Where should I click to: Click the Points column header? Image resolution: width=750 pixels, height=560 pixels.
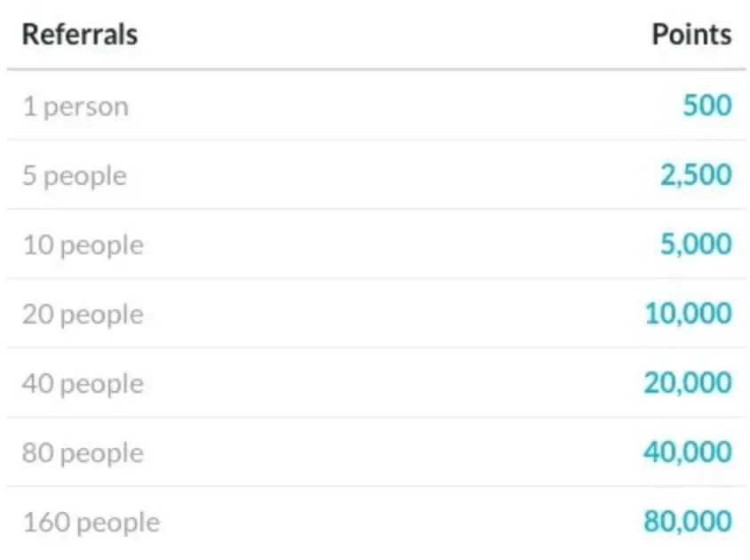pos(691,35)
